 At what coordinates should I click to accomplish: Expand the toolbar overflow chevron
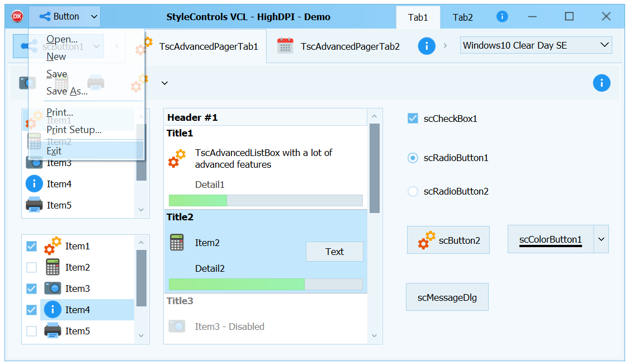coord(164,83)
